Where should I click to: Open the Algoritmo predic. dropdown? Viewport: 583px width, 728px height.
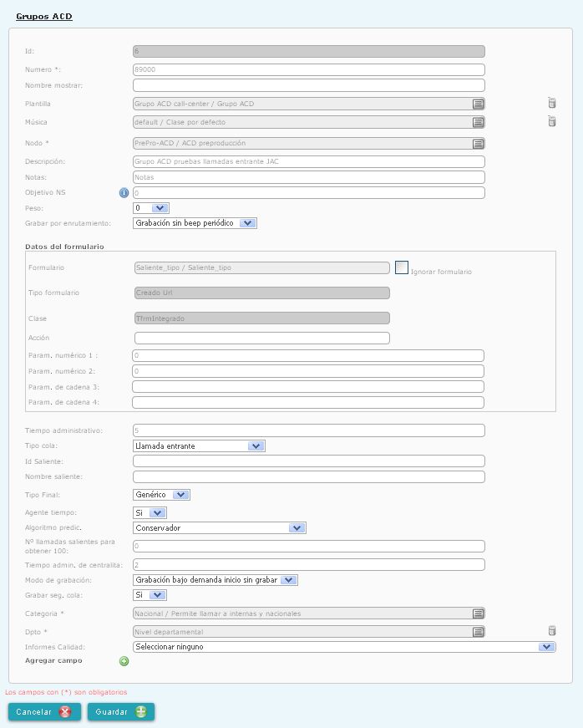220,528
